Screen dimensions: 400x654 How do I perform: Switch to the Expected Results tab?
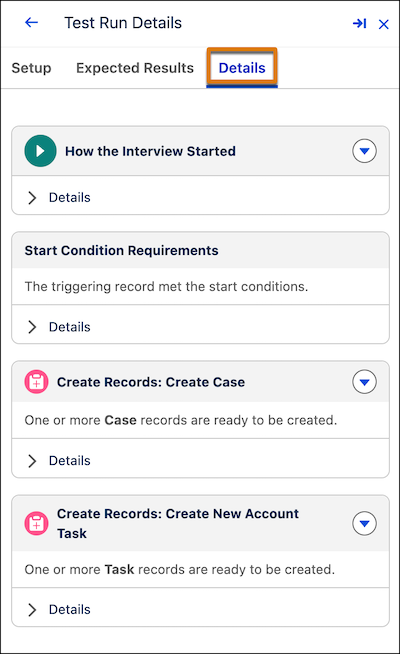coord(135,68)
